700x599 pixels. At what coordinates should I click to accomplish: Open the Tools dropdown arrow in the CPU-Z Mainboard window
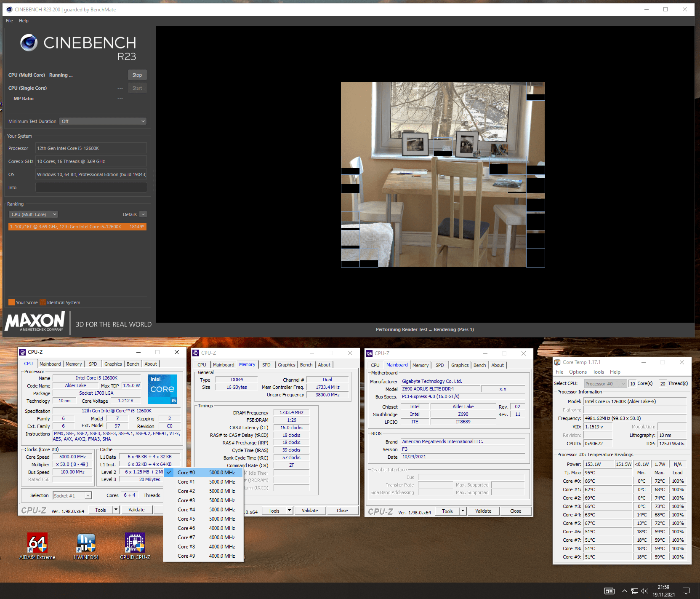point(463,511)
